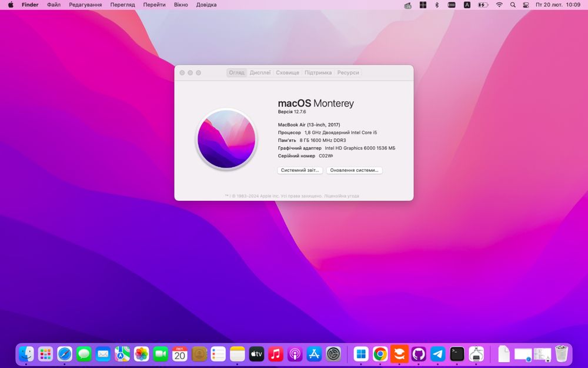The image size is (588, 368).
Task: Open Spotlight search icon
Action: tap(513, 5)
